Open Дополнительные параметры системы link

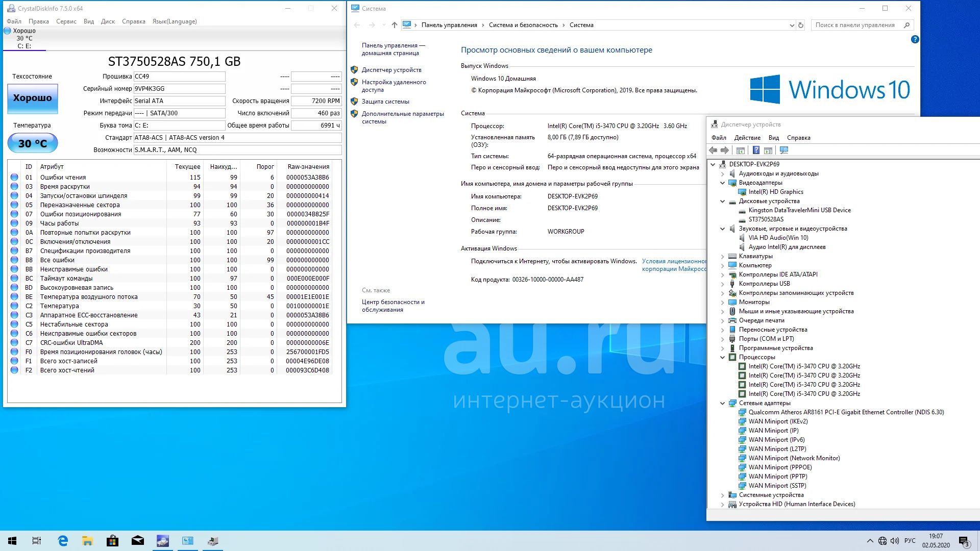coord(403,117)
